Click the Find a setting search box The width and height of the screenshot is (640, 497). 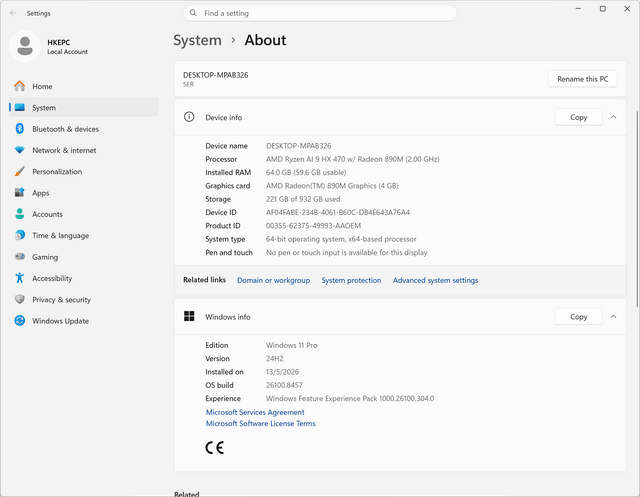click(x=320, y=13)
